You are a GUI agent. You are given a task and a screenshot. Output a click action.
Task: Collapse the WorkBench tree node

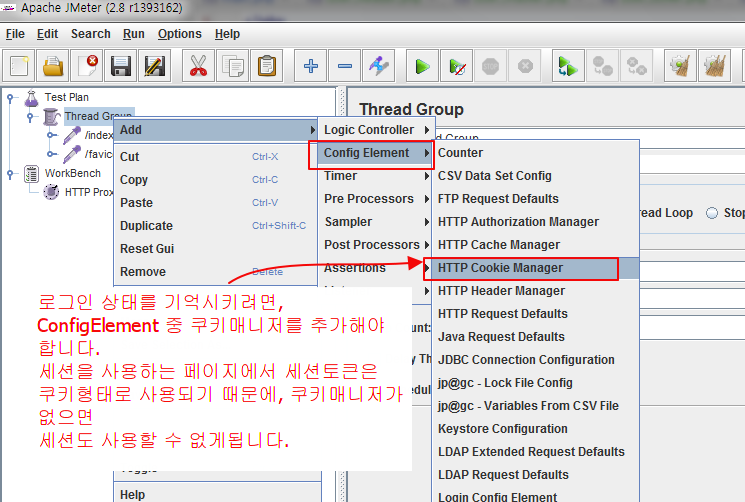[x=10, y=174]
